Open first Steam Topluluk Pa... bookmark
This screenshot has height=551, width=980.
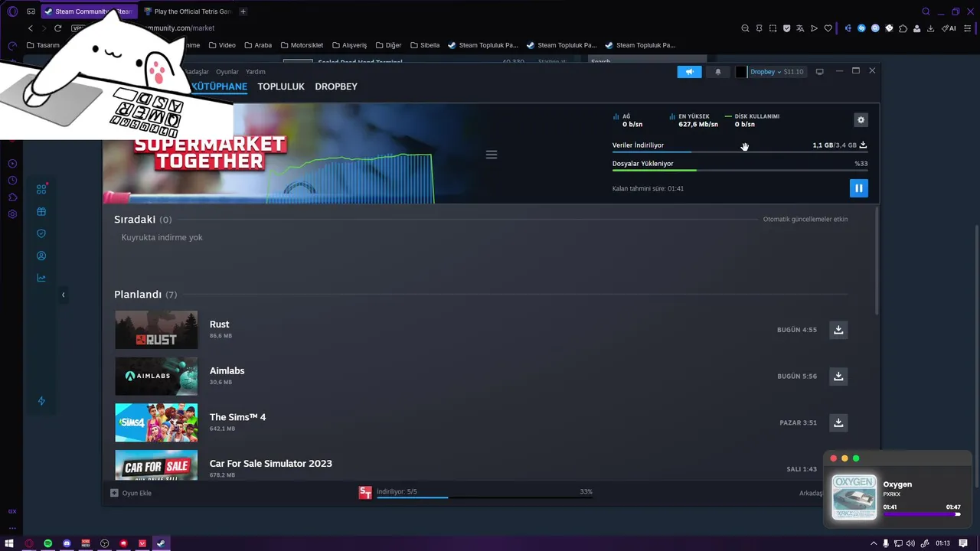[483, 45]
